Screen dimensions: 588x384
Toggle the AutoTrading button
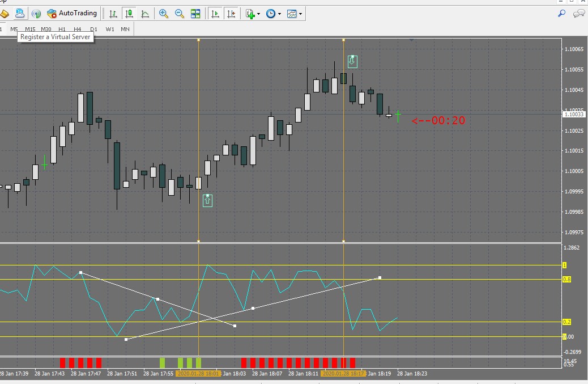(72, 14)
